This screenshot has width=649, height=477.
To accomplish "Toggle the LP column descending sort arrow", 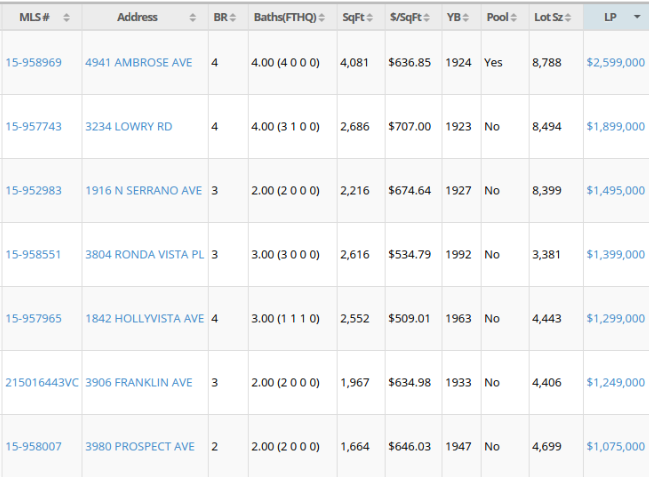I will [x=637, y=17].
